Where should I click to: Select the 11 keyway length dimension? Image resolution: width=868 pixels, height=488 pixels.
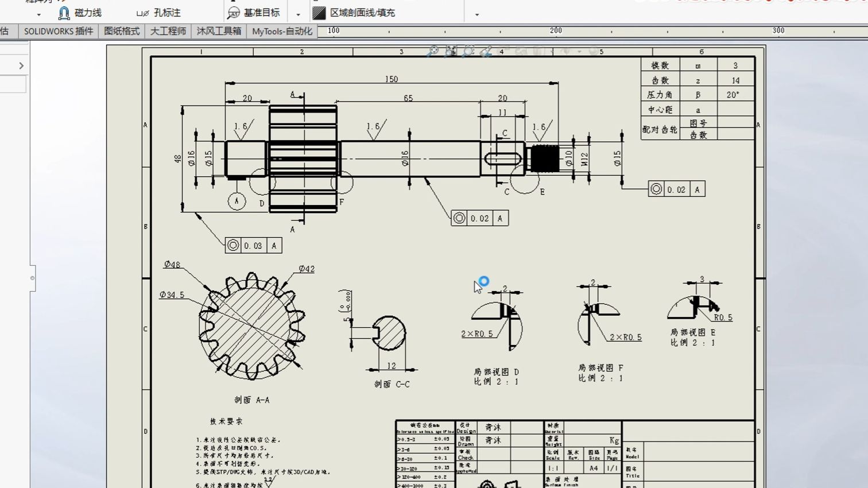502,113
